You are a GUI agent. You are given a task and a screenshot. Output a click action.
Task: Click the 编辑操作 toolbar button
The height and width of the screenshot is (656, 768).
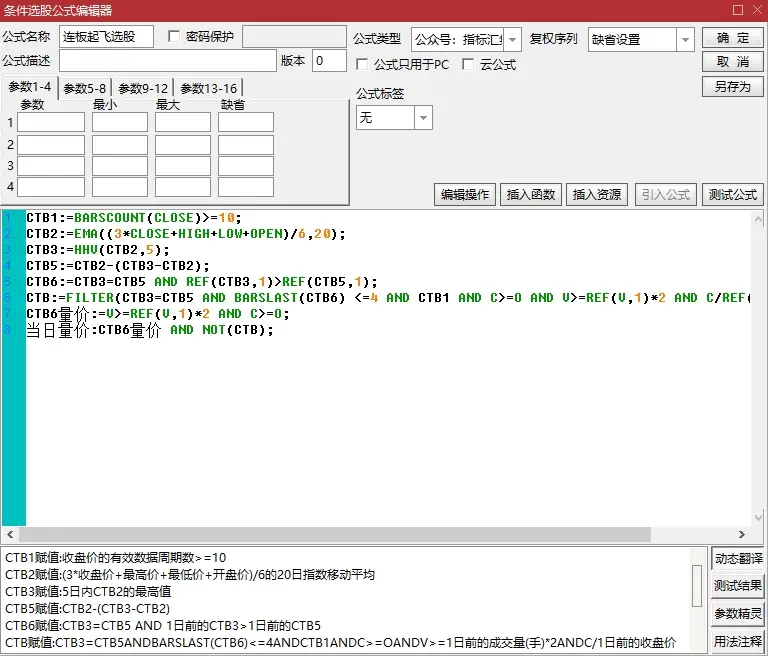465,195
